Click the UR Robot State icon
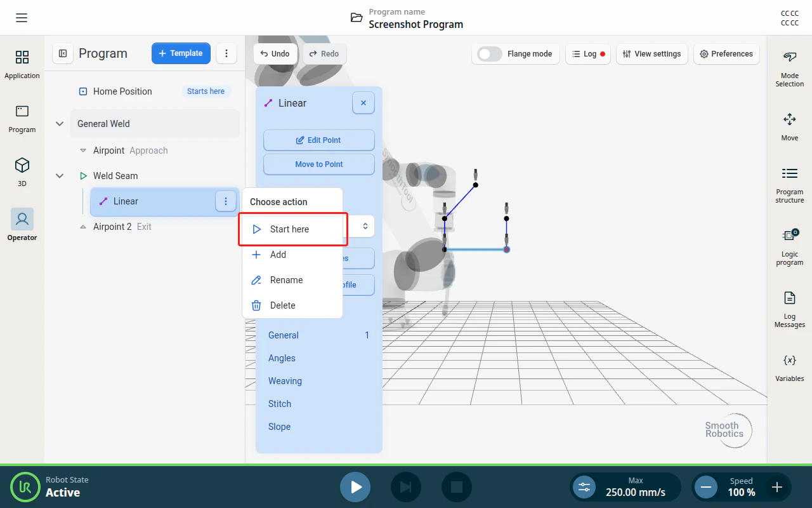Viewport: 812px width, 508px height. [x=25, y=487]
